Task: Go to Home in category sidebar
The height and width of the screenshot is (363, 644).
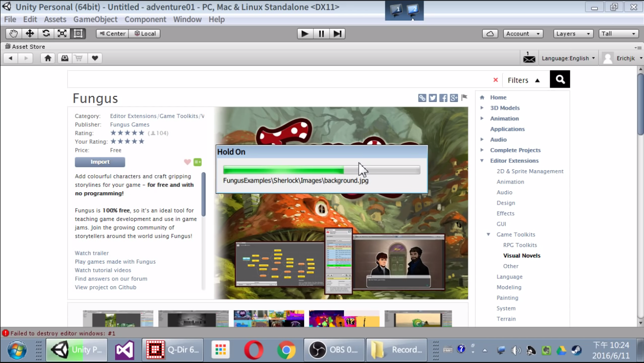Action: [498, 97]
